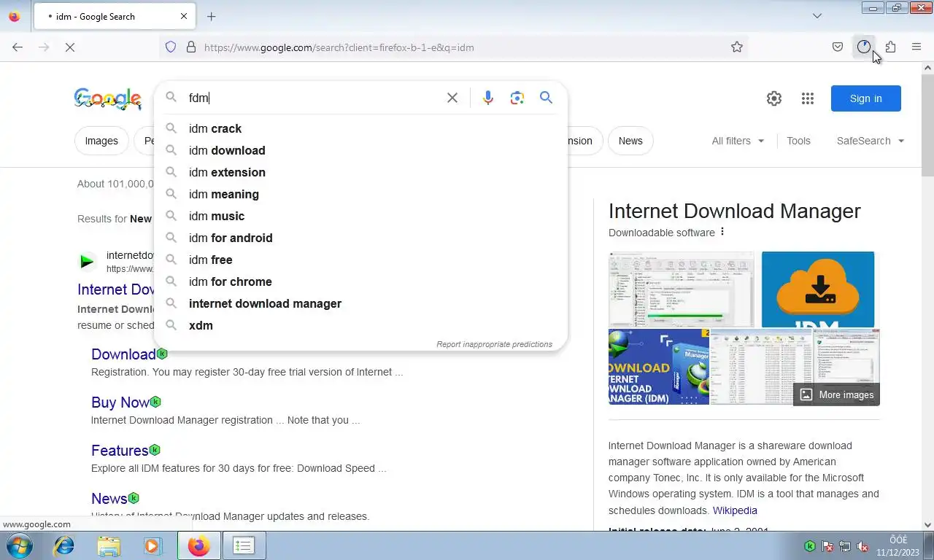Image resolution: width=934 pixels, height=560 pixels.
Task: Choose the 'idm meaning' suggestion
Action: pyautogui.click(x=360, y=194)
